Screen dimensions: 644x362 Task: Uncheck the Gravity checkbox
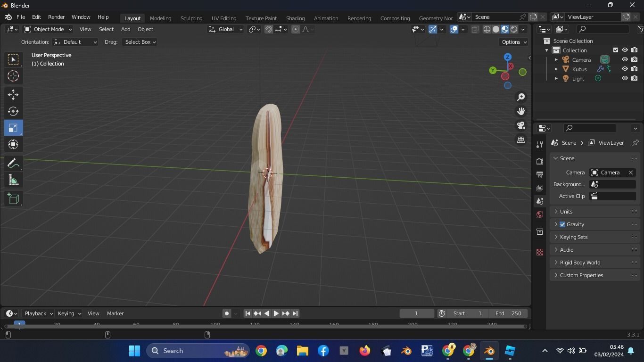(x=562, y=224)
